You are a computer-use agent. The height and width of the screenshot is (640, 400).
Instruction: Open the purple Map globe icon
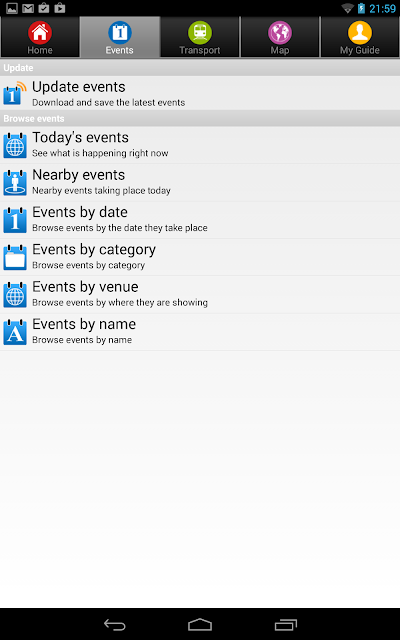280,33
